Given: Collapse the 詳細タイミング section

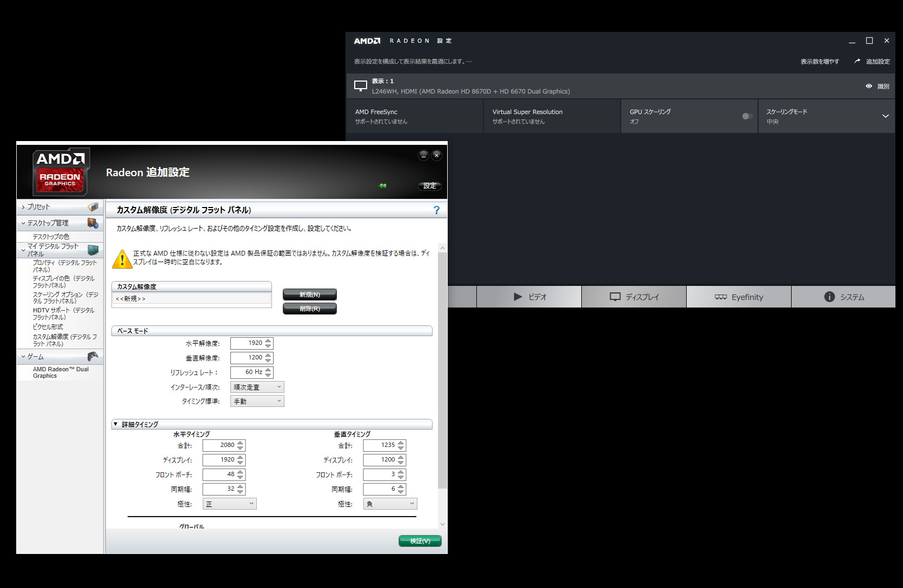Looking at the screenshot, I should [x=115, y=424].
